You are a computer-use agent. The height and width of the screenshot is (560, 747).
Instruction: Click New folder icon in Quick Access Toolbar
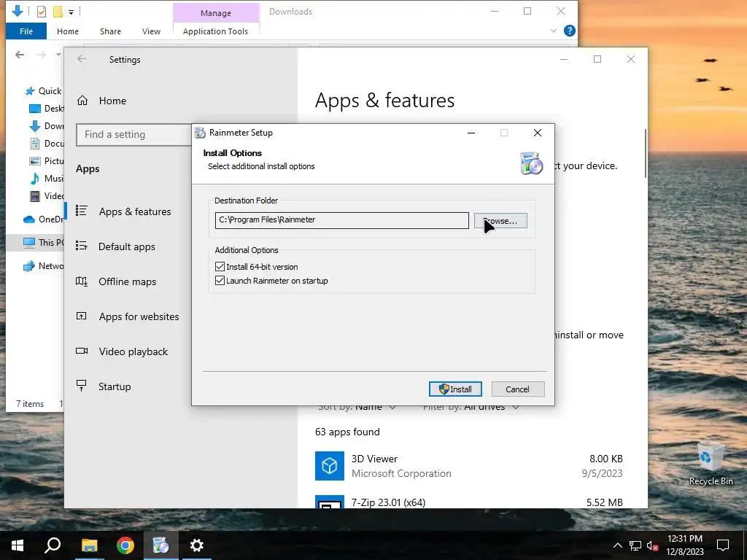pyautogui.click(x=58, y=11)
